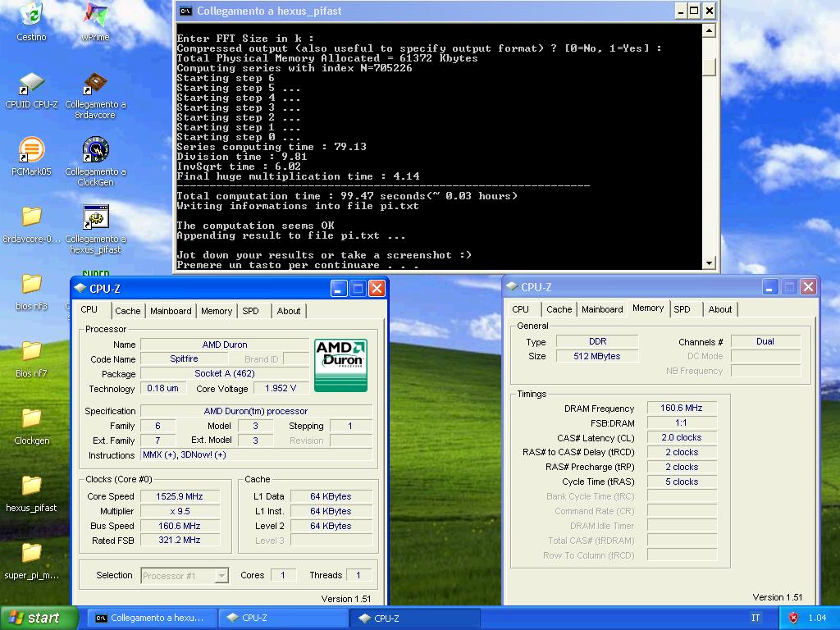Click the Start button
The height and width of the screenshot is (630, 840).
click(x=39, y=618)
